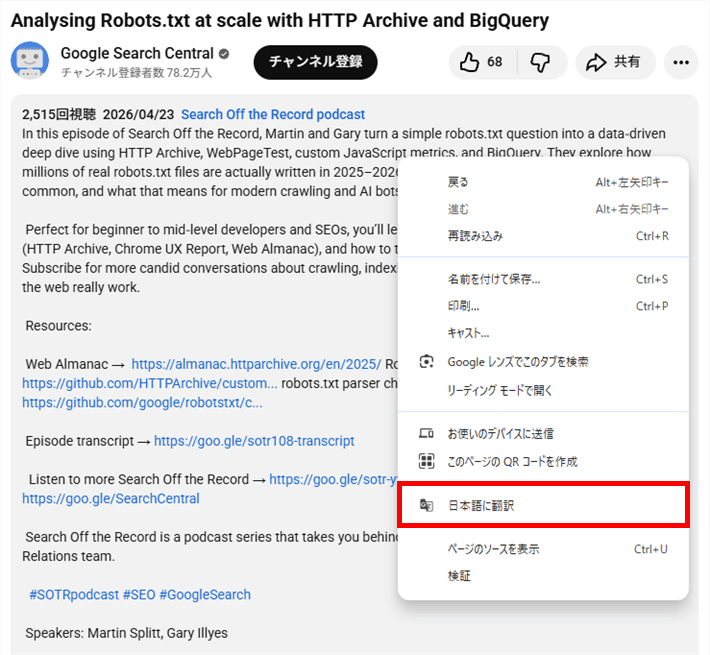Choose 検証 in the context menu
The image size is (710, 655).
tap(543, 576)
